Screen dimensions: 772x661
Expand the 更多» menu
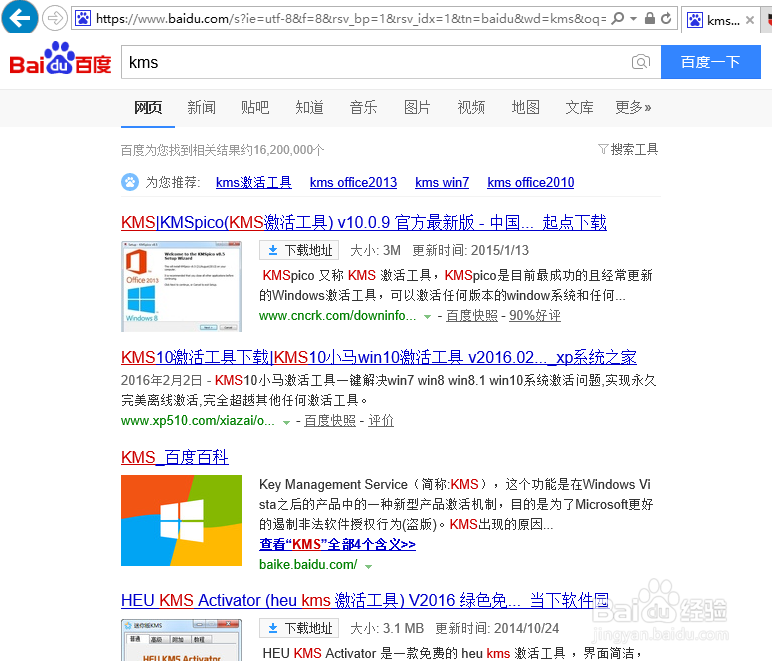[633, 107]
